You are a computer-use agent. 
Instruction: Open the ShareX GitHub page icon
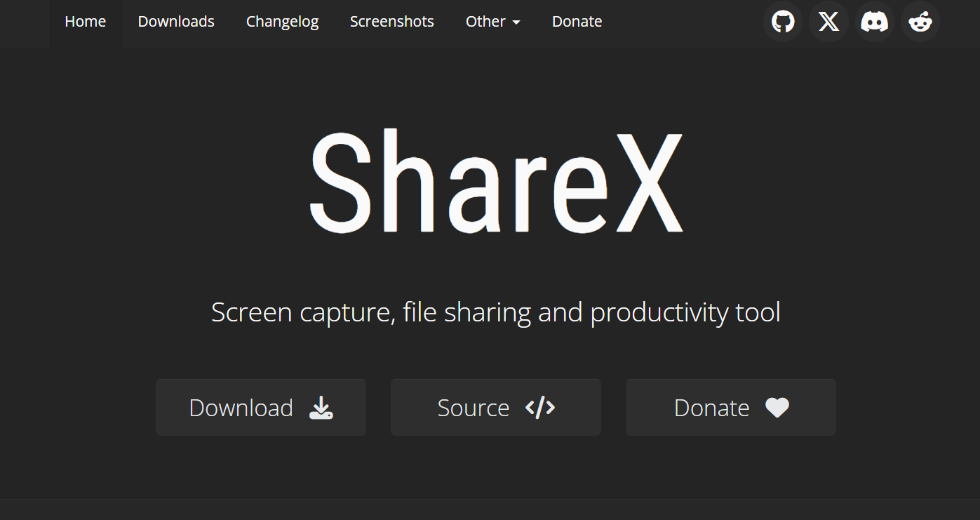click(x=783, y=22)
